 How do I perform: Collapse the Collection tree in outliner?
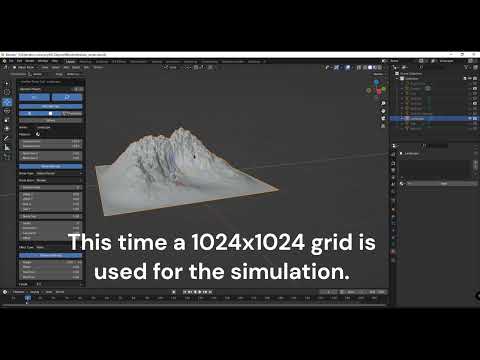pos(398,79)
